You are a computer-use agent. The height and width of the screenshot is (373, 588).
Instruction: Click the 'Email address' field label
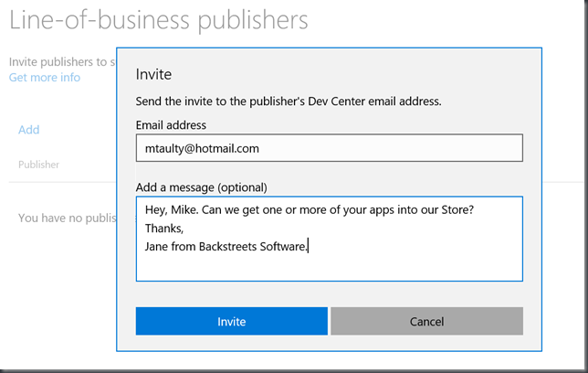171,125
